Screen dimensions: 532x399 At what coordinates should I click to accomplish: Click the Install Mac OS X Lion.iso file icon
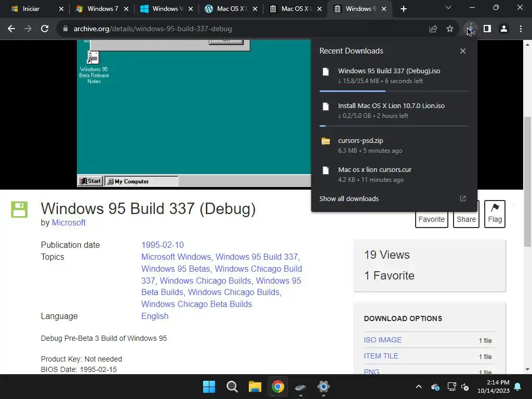[x=326, y=107]
